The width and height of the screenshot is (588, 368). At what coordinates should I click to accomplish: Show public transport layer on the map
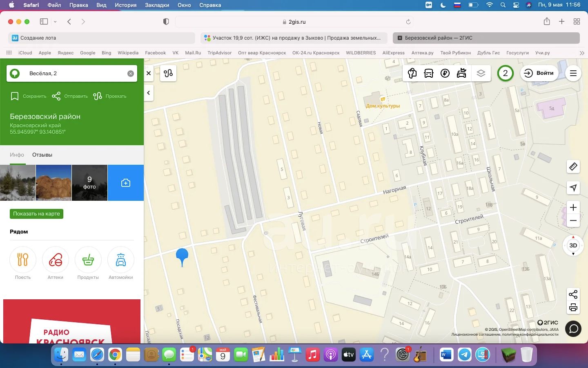coord(429,73)
